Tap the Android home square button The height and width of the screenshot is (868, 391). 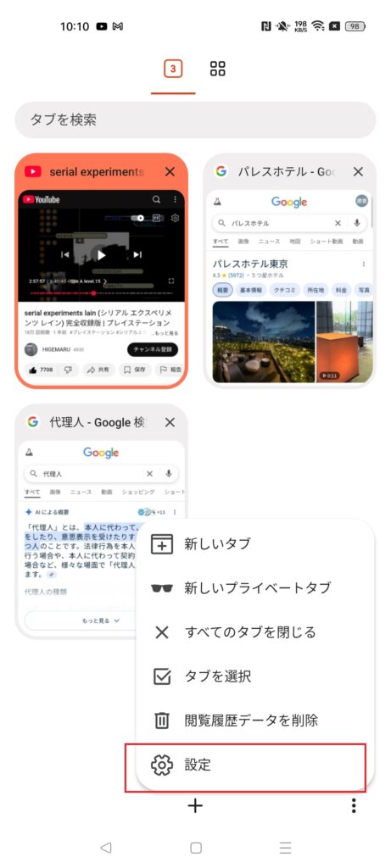tap(195, 848)
